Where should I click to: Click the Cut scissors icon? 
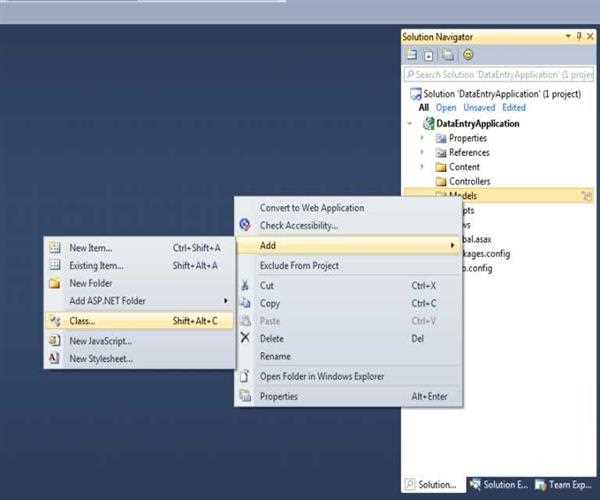pos(245,285)
